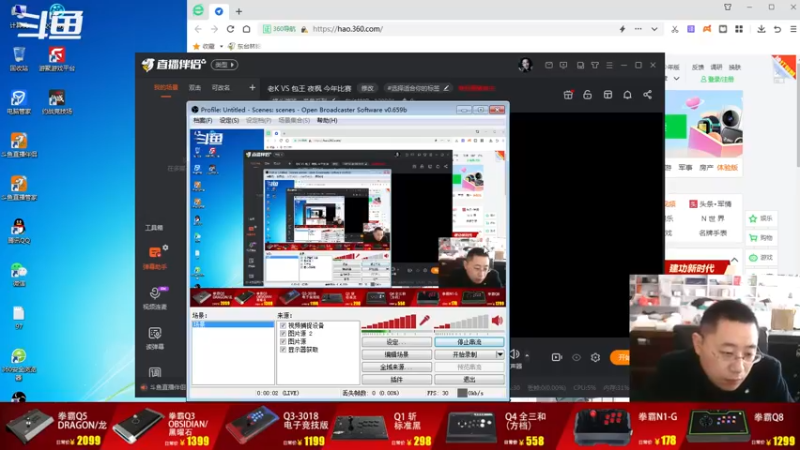
Task: Click the settings gear in 直播伴侣 bottom bar
Action: pos(595,358)
